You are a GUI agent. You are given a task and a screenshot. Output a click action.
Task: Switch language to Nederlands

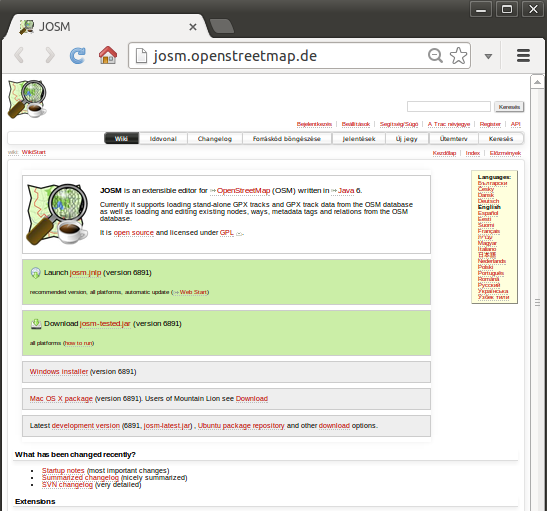click(x=492, y=261)
